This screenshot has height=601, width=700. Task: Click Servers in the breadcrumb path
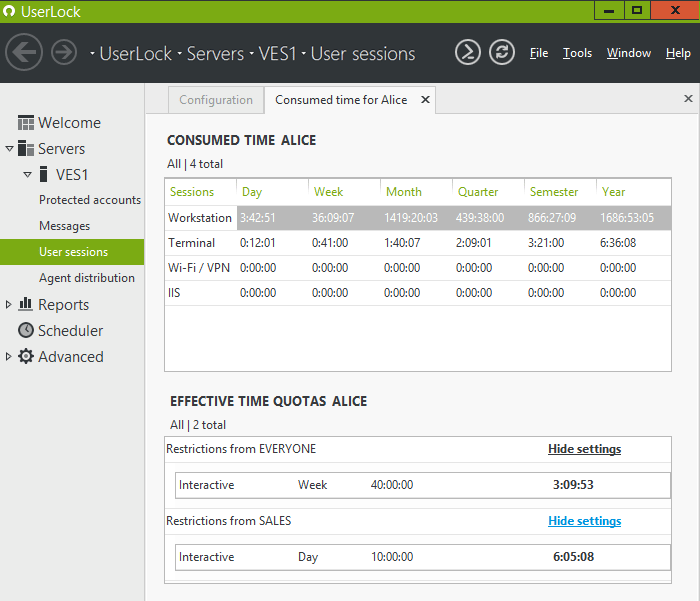pyautogui.click(x=215, y=54)
